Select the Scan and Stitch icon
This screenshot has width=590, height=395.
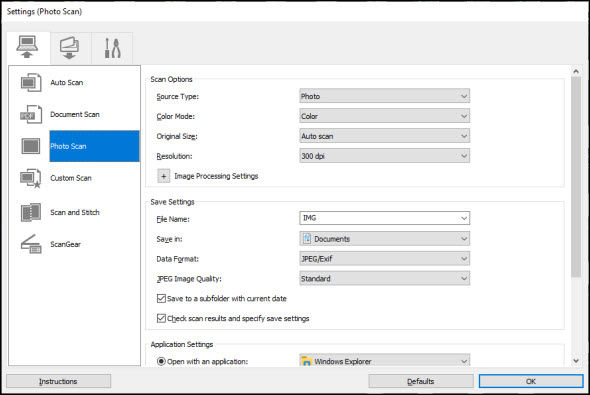31,213
